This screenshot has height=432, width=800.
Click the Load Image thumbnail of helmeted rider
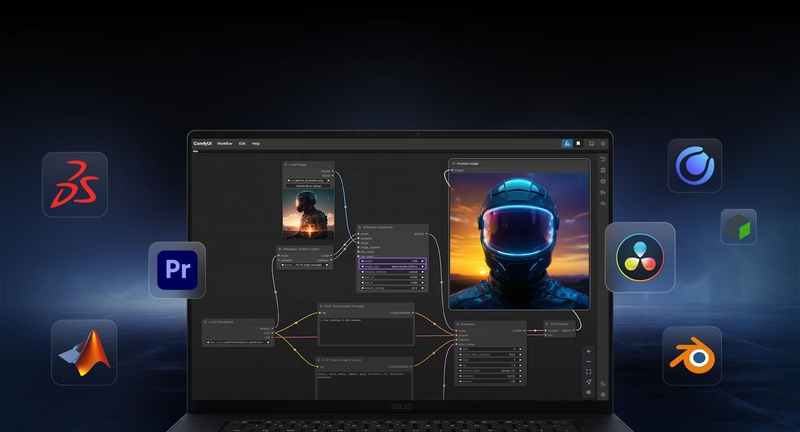pos(309,215)
